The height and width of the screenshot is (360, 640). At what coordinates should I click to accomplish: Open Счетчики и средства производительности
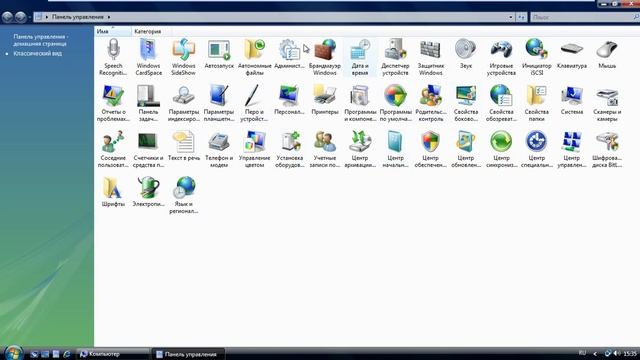148,149
